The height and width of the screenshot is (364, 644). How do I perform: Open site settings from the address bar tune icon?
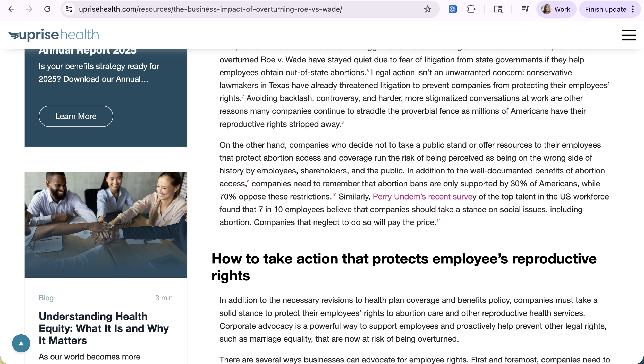pyautogui.click(x=68, y=9)
